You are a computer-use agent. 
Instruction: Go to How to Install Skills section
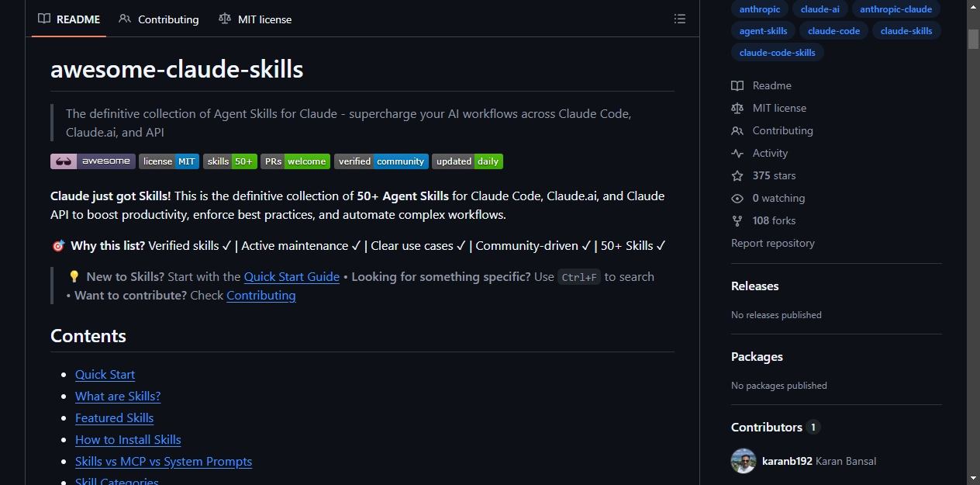tap(128, 440)
